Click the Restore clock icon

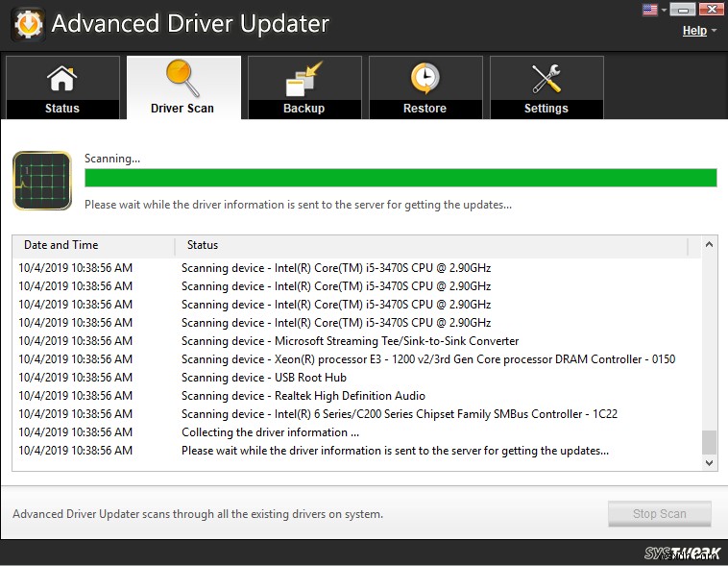(425, 78)
